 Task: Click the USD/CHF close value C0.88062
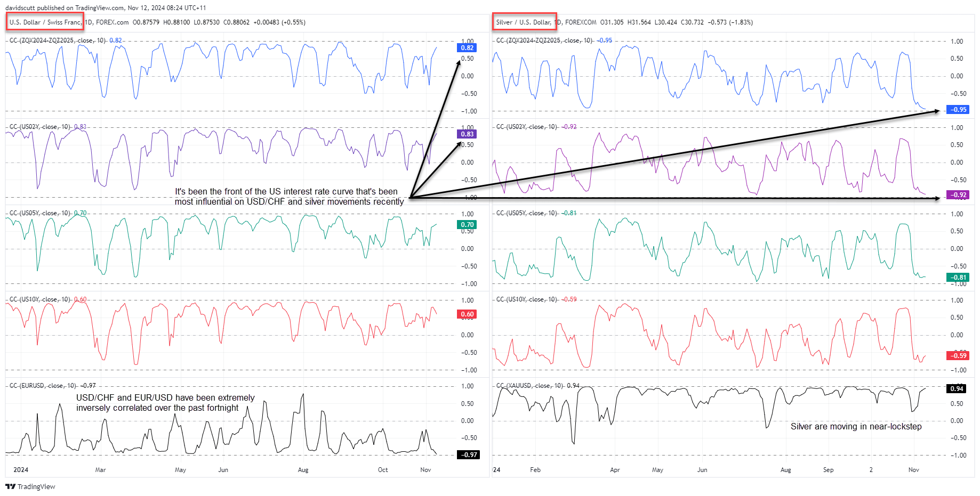tap(236, 22)
